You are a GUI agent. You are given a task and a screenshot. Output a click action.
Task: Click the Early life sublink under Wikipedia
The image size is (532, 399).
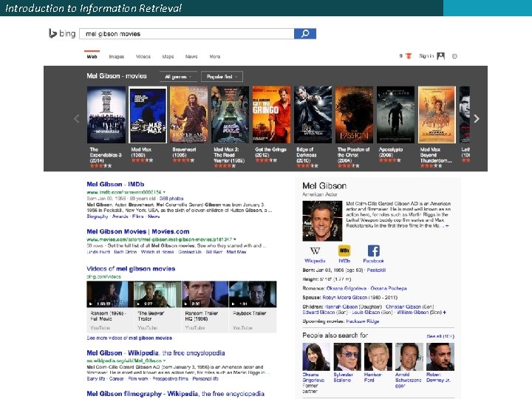(x=96, y=378)
